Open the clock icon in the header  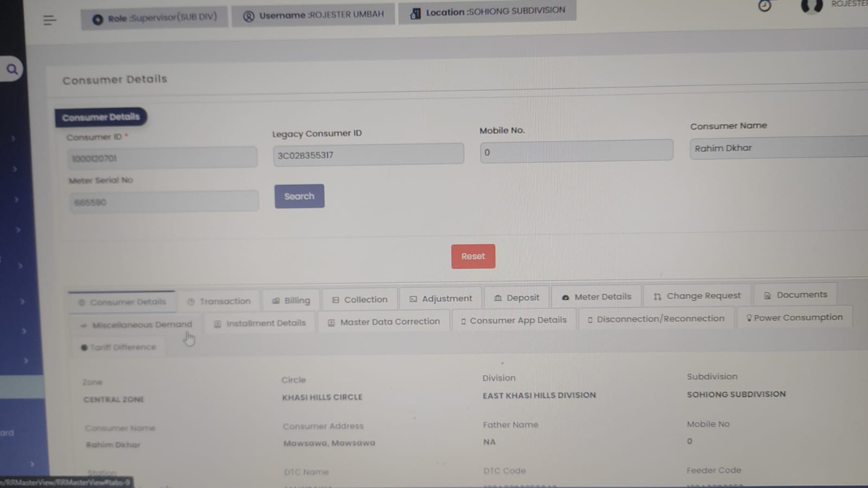click(764, 5)
